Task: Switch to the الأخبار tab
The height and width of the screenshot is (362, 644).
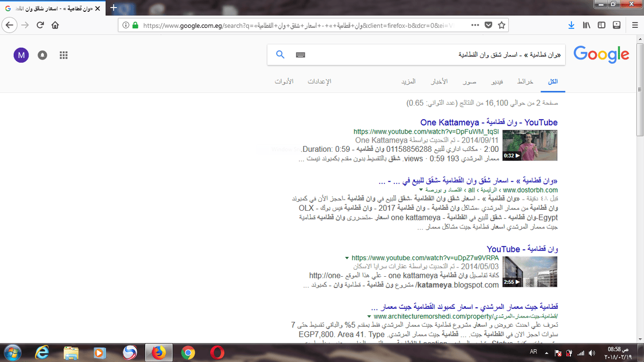Action: pyautogui.click(x=440, y=82)
